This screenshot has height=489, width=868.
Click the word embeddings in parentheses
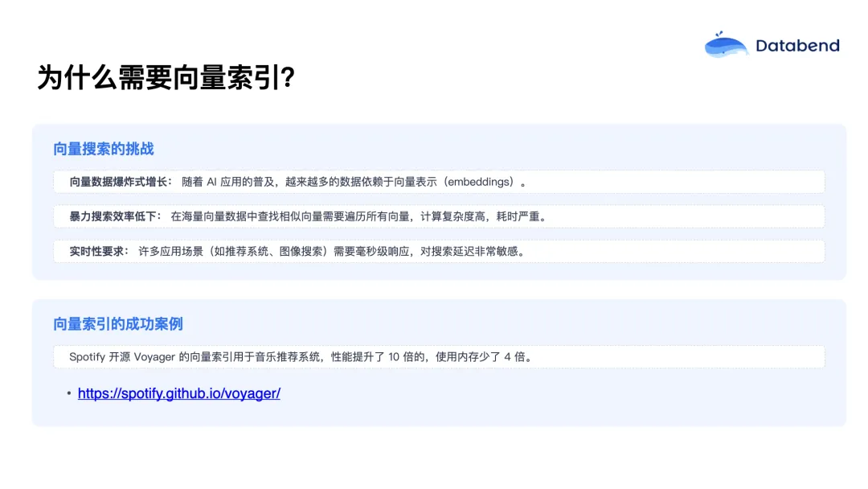coord(480,182)
